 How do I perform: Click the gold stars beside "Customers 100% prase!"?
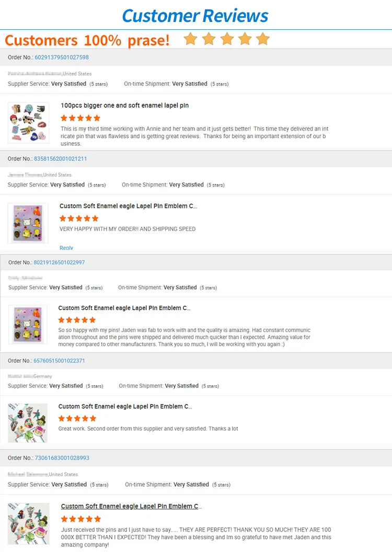pos(226,39)
